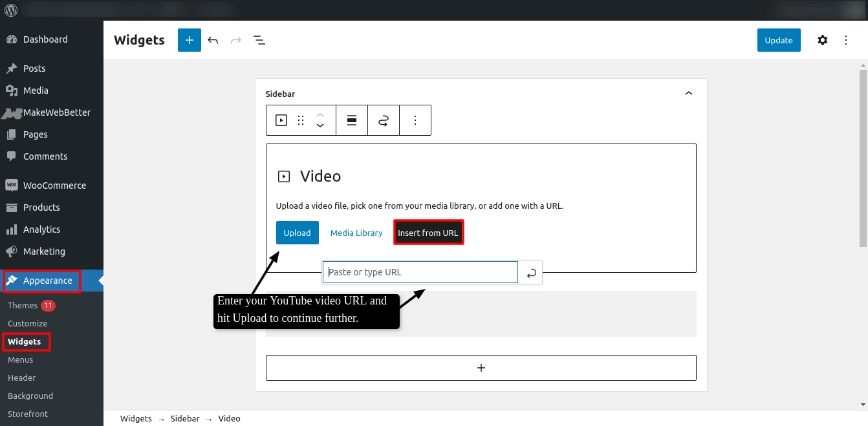The width and height of the screenshot is (868, 426).
Task: Click the Update button
Action: click(x=778, y=39)
